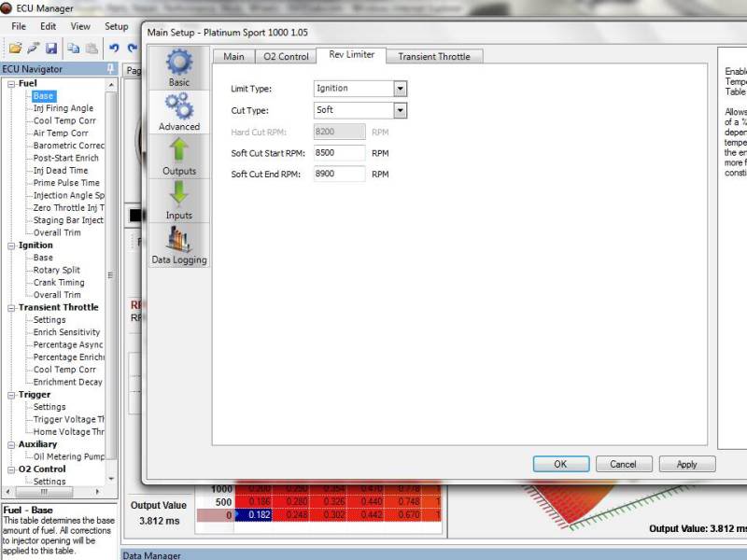The height and width of the screenshot is (560, 747).
Task: Click the Data Manager panel header
Action: pos(433,554)
